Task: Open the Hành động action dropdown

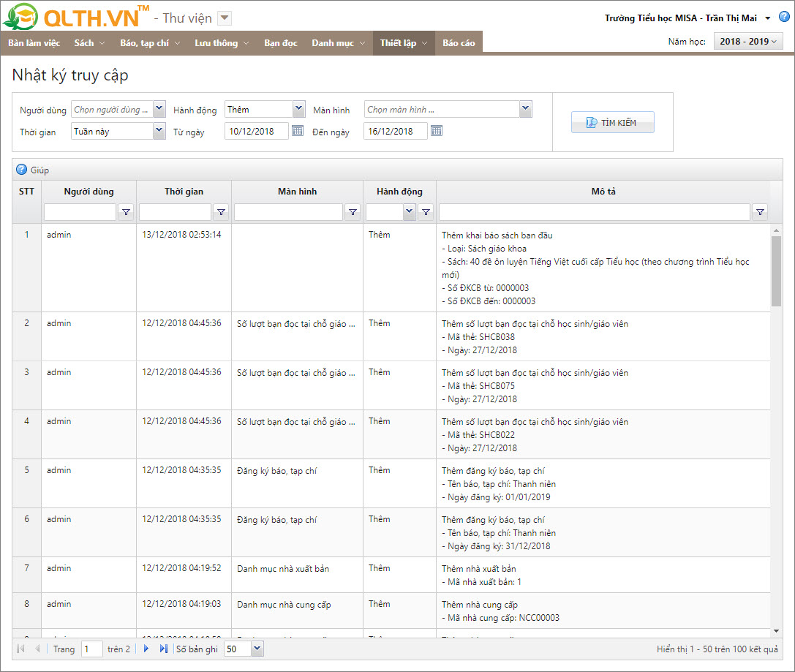Action: coord(298,109)
